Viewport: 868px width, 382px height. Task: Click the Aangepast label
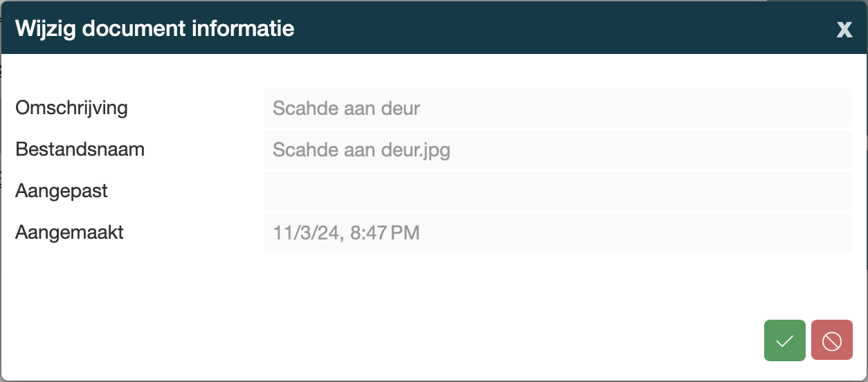coord(62,191)
